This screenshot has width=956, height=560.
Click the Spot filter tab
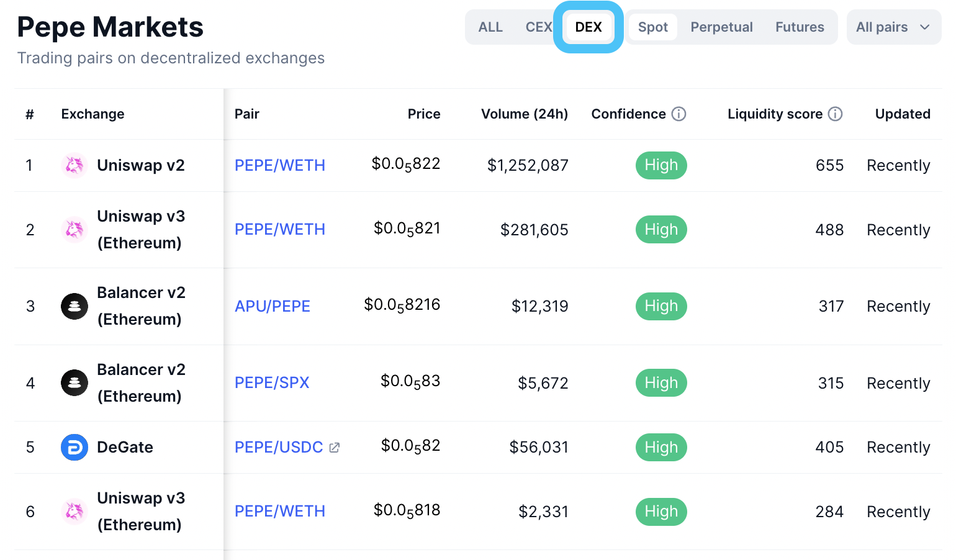(652, 27)
